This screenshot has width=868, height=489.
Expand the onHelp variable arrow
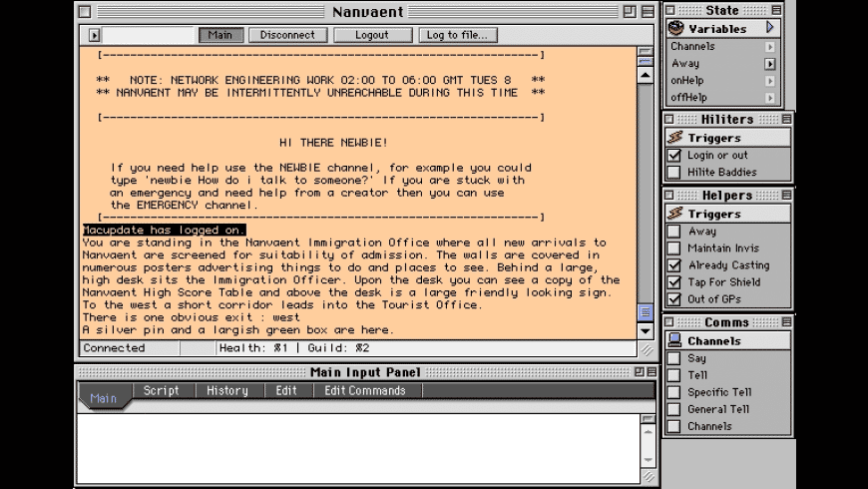(x=770, y=81)
